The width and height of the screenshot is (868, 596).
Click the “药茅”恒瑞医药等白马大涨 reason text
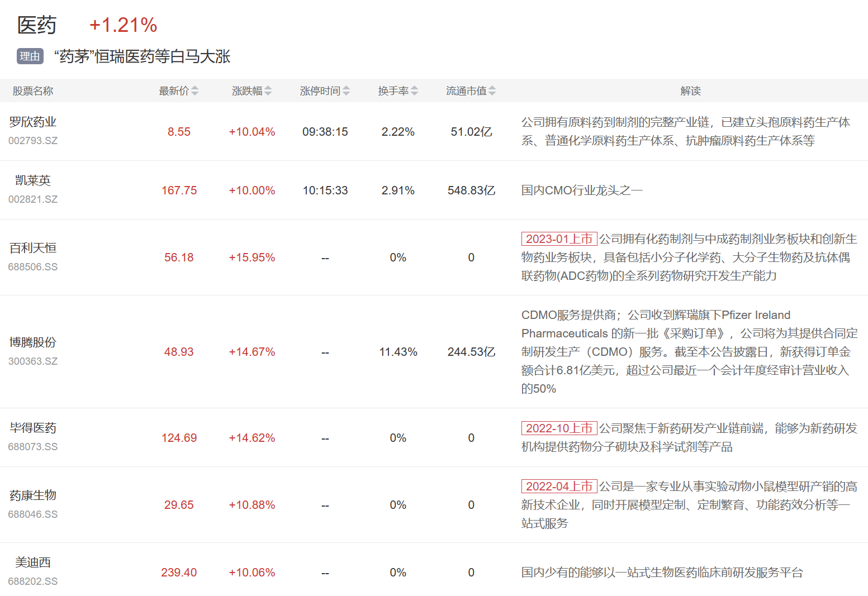tap(142, 56)
